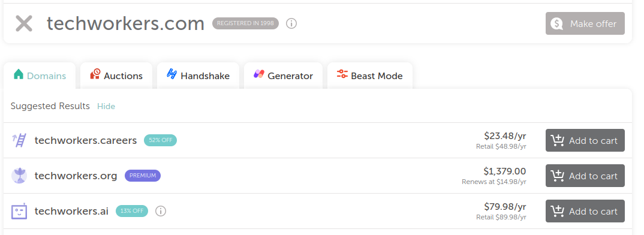Hide the Suggested Results section

point(106,106)
